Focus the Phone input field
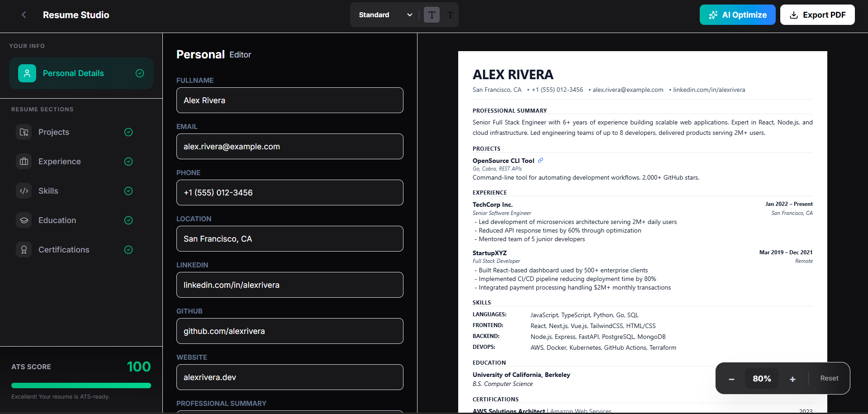Screen dimensions: 868x414 289,193
